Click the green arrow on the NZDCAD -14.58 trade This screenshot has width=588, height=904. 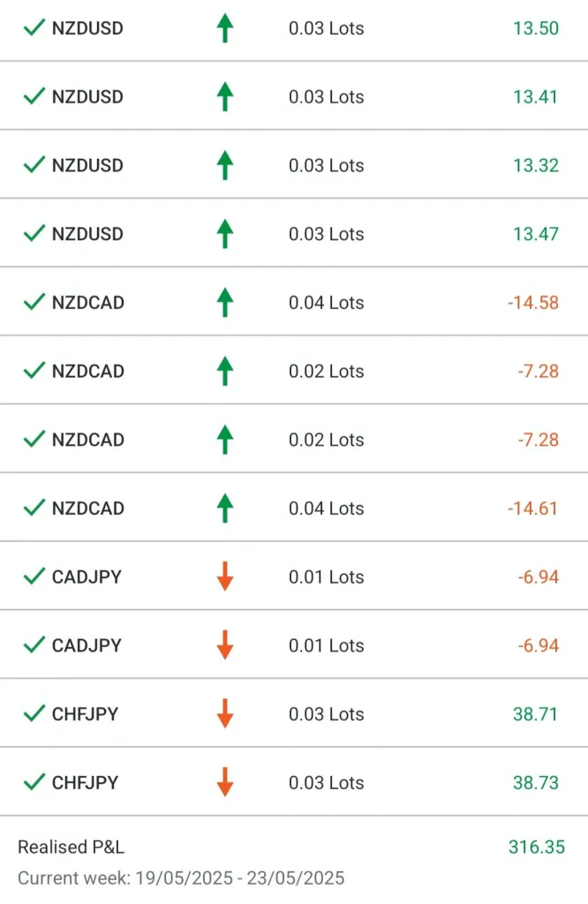tap(225, 303)
